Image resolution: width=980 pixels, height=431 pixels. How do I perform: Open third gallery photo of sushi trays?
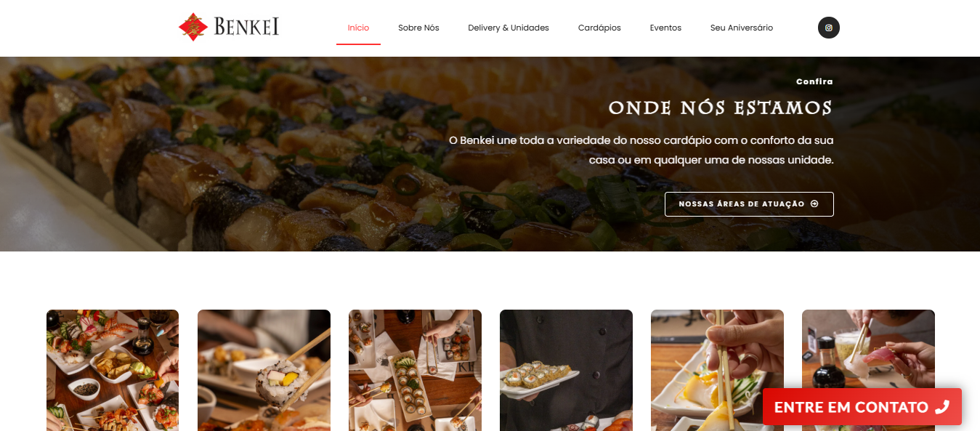coord(415,371)
